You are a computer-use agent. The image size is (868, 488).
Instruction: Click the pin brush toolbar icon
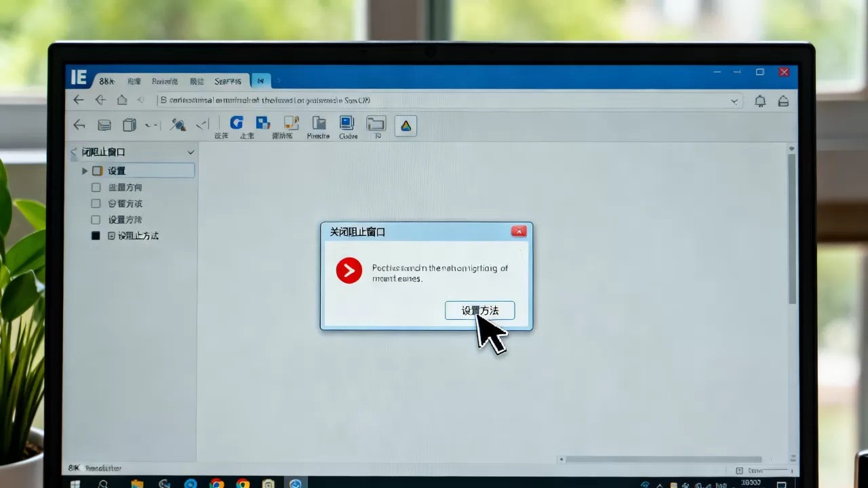point(178,125)
